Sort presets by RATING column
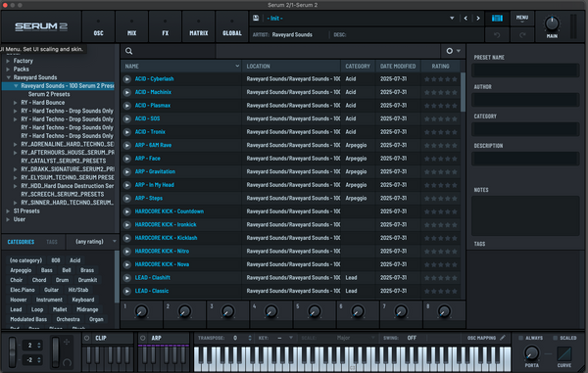The width and height of the screenshot is (588, 373). point(441,67)
